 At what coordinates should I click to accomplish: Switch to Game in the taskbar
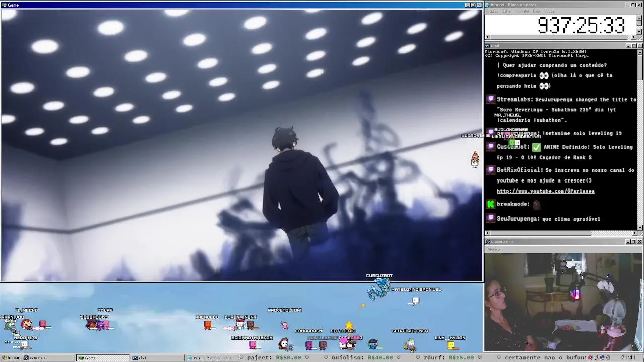pos(103,358)
